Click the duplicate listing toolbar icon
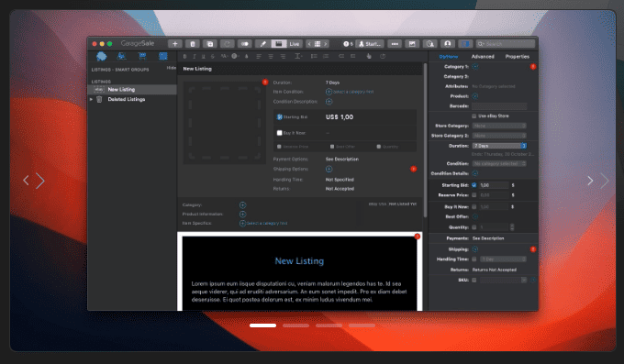The height and width of the screenshot is (364, 624). 210,44
